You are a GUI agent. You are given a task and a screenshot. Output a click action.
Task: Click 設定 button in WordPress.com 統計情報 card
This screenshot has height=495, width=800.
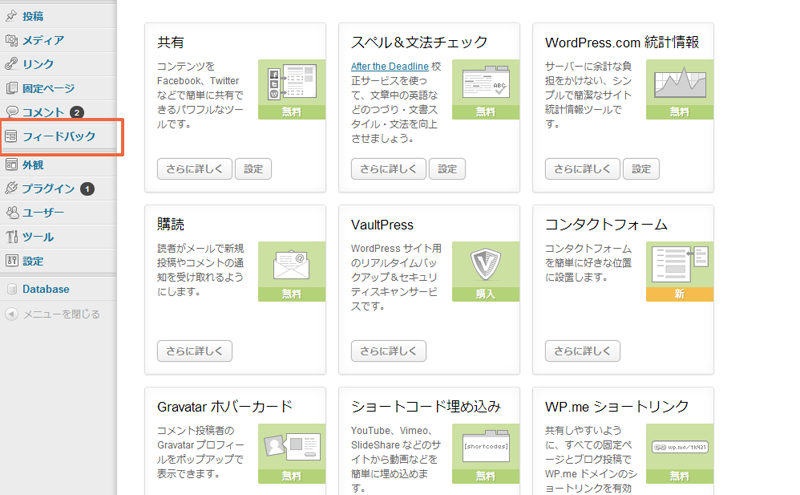(x=641, y=169)
